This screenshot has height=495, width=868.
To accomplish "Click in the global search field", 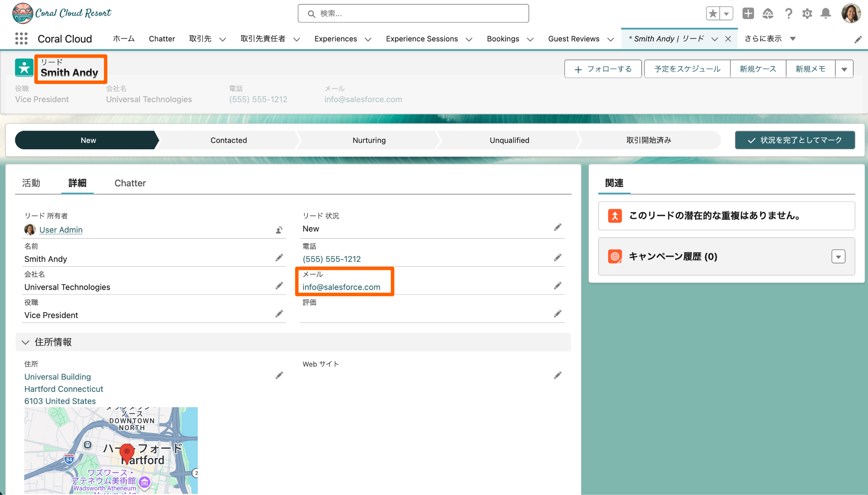I will [413, 14].
